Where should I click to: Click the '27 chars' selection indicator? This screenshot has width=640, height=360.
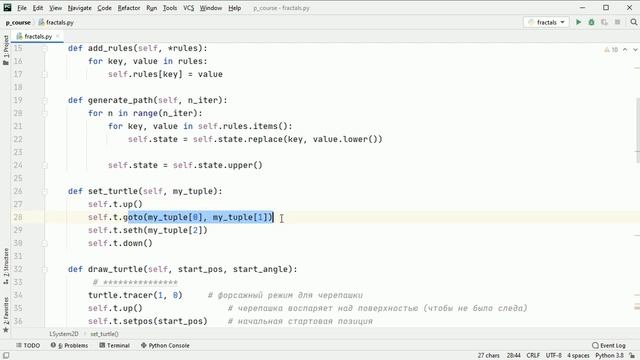[488, 356]
